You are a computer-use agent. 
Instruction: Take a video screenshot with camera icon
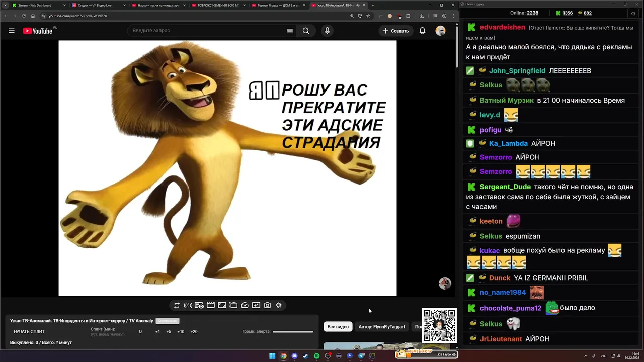(x=267, y=305)
